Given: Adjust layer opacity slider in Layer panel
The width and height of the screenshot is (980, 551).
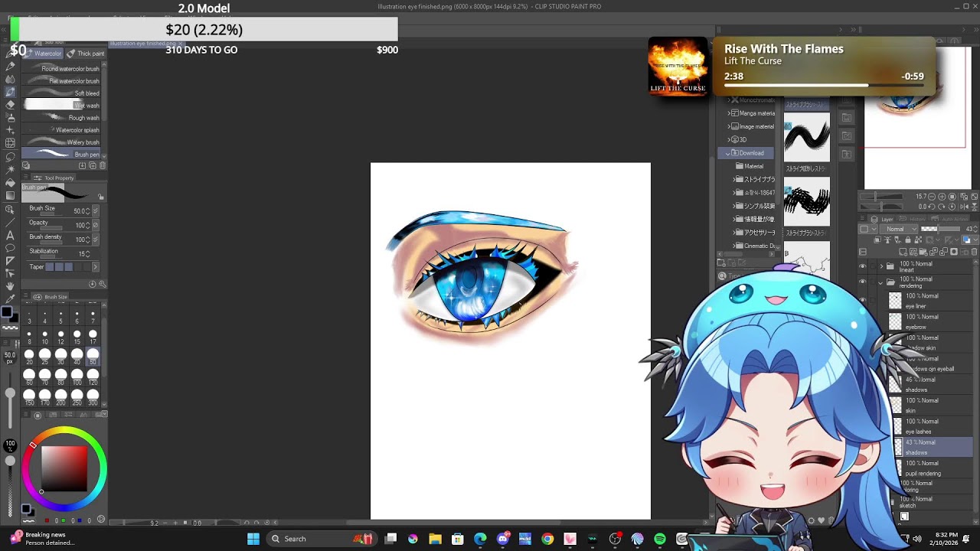Looking at the screenshot, I should (940, 229).
